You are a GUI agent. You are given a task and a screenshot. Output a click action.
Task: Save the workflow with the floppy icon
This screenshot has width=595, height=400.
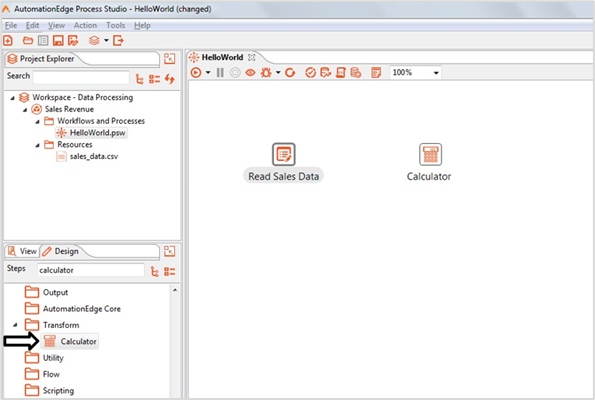58,40
